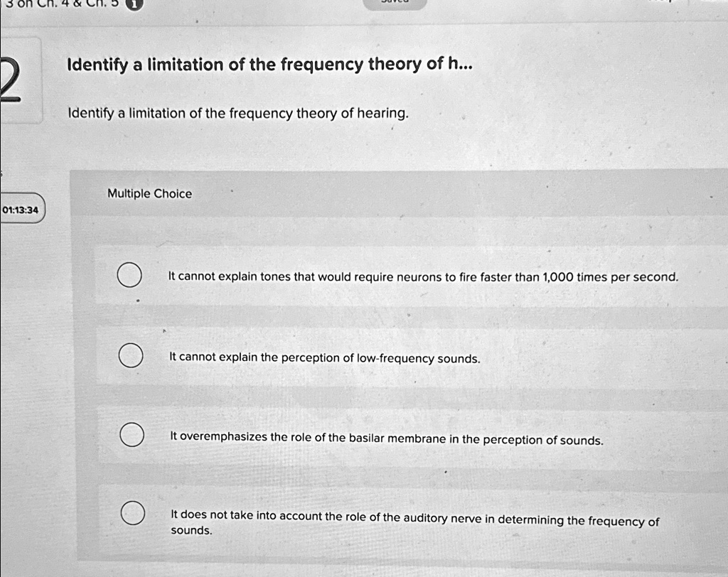Click the text about the auditory nerve
Screen dimensions: 728x577
tap(414, 523)
